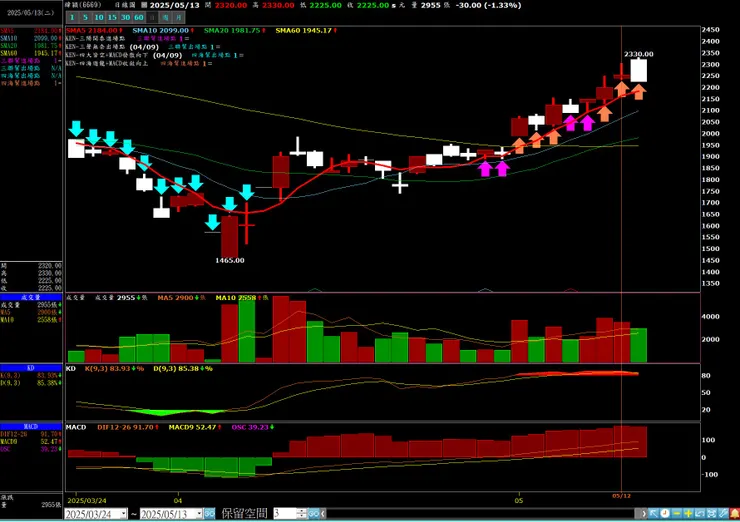
Task: Click the undo curved-arrow icon
Action: [x=700, y=513]
